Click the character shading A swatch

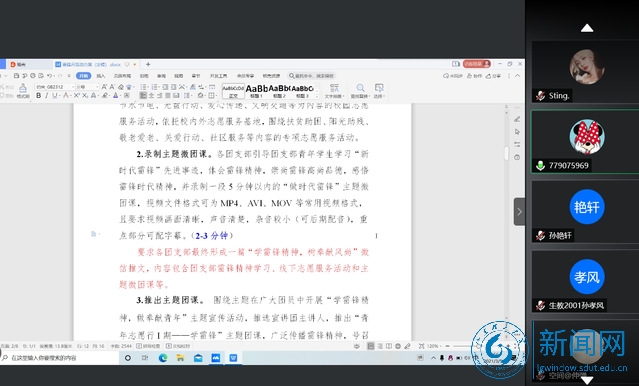pyautogui.click(x=127, y=95)
